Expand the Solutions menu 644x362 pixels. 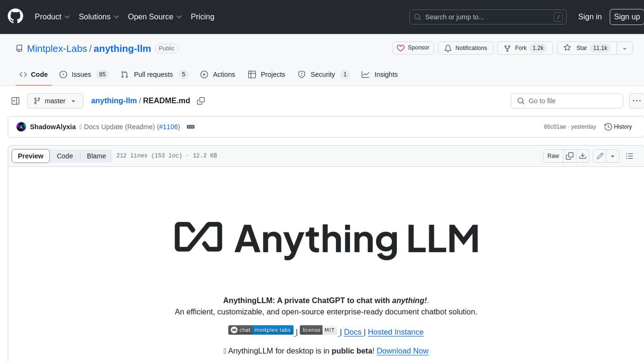click(x=98, y=17)
